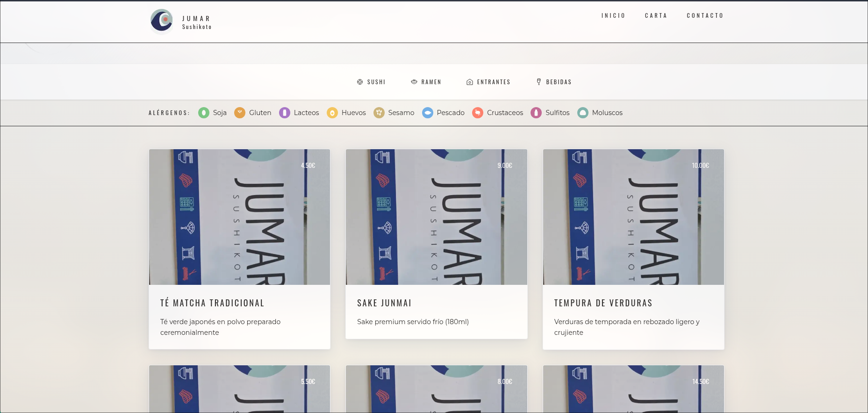Click the Sushi roll icon
Image resolution: width=868 pixels, height=413 pixels.
pyautogui.click(x=360, y=82)
